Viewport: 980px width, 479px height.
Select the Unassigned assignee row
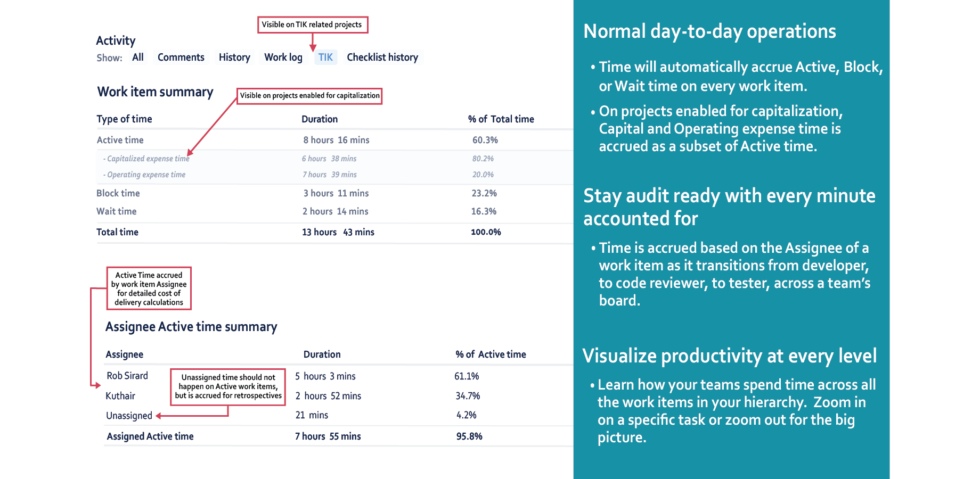129,416
